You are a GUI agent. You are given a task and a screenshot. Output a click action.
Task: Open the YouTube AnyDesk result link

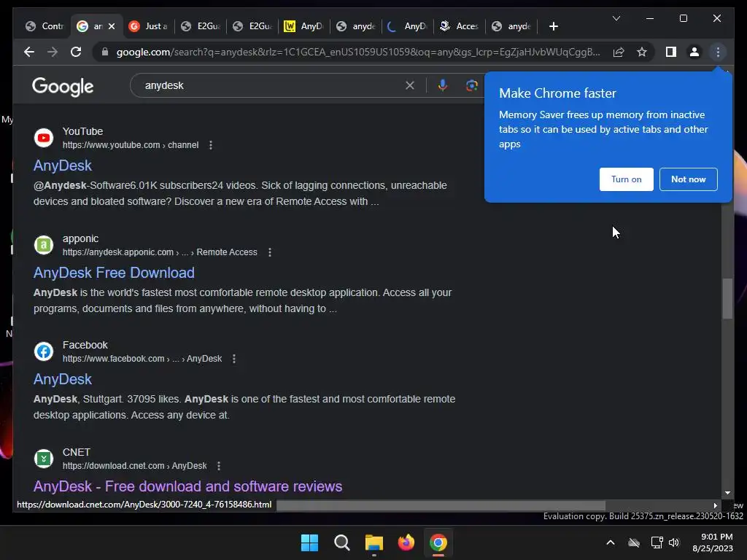(x=63, y=166)
